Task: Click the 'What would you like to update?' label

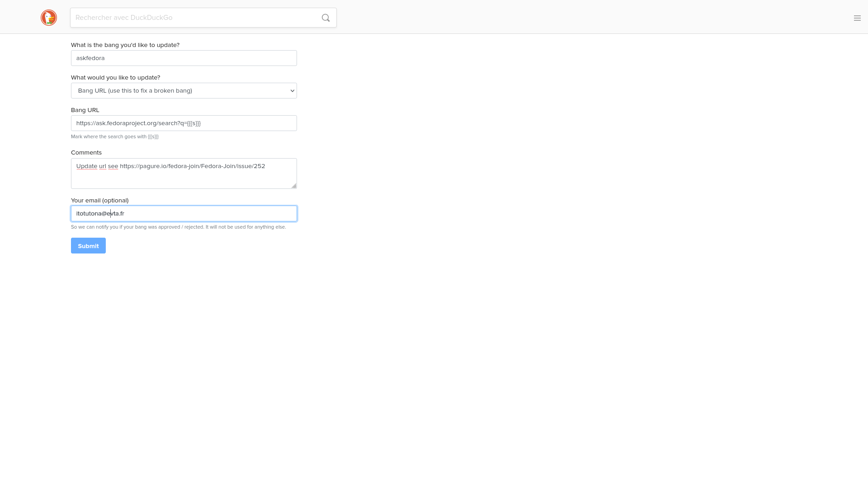Action: 116,77
